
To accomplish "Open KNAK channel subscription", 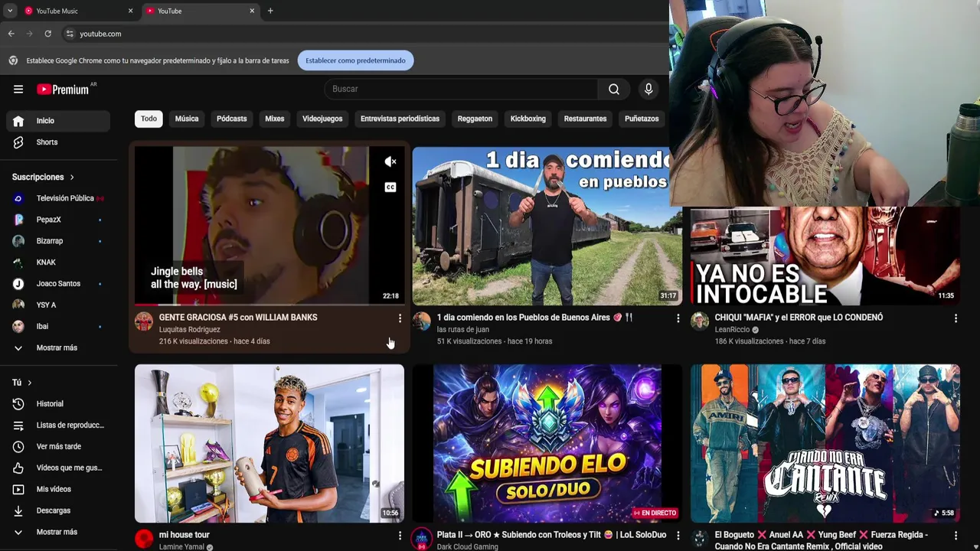I will 58,262.
